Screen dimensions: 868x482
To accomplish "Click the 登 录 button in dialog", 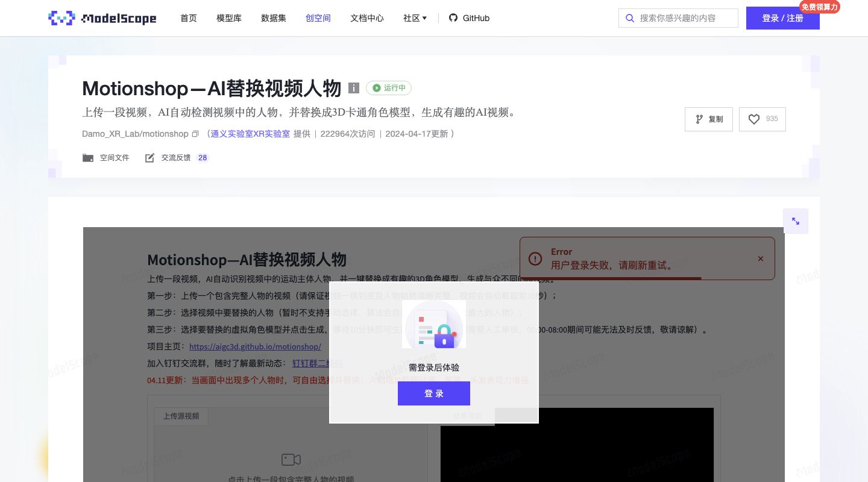I will 434,393.
